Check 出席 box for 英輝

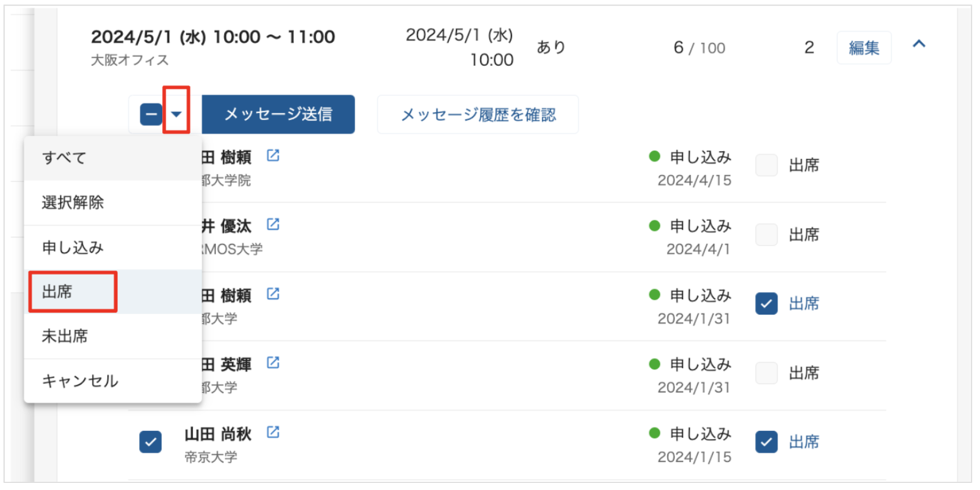coord(766,373)
